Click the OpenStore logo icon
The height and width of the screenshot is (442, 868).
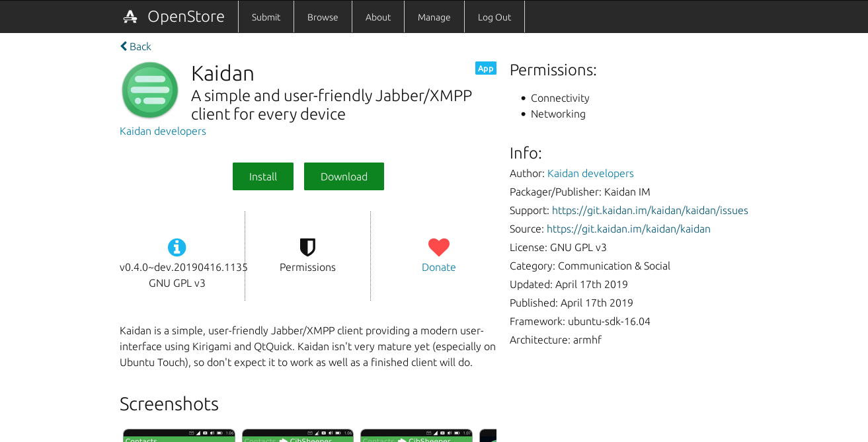click(x=130, y=17)
